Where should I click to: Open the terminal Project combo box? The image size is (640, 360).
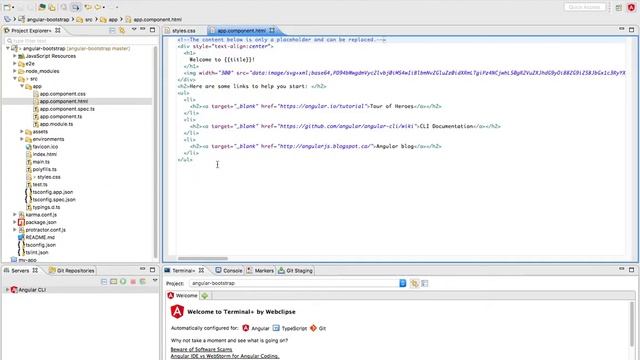pyautogui.click(x=298, y=283)
